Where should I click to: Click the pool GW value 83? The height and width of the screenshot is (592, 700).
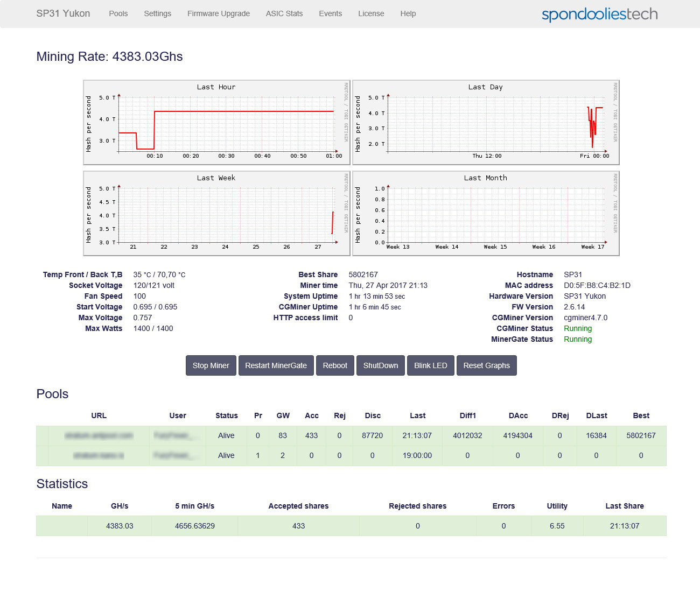click(283, 435)
